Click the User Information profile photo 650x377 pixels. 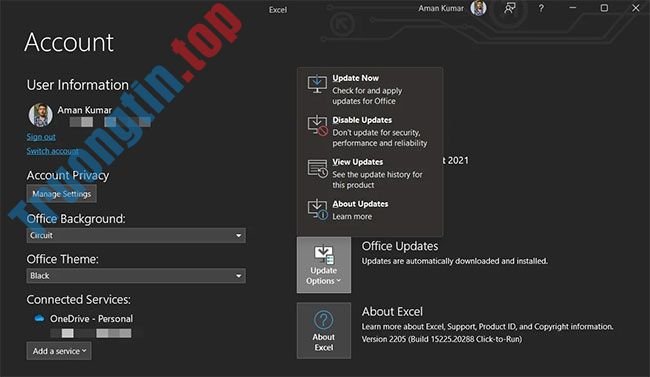[40, 115]
